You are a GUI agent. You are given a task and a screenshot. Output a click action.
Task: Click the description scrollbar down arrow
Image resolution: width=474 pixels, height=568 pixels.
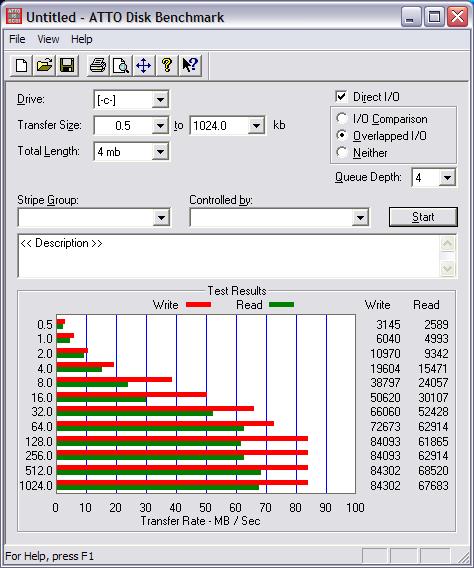click(x=448, y=269)
